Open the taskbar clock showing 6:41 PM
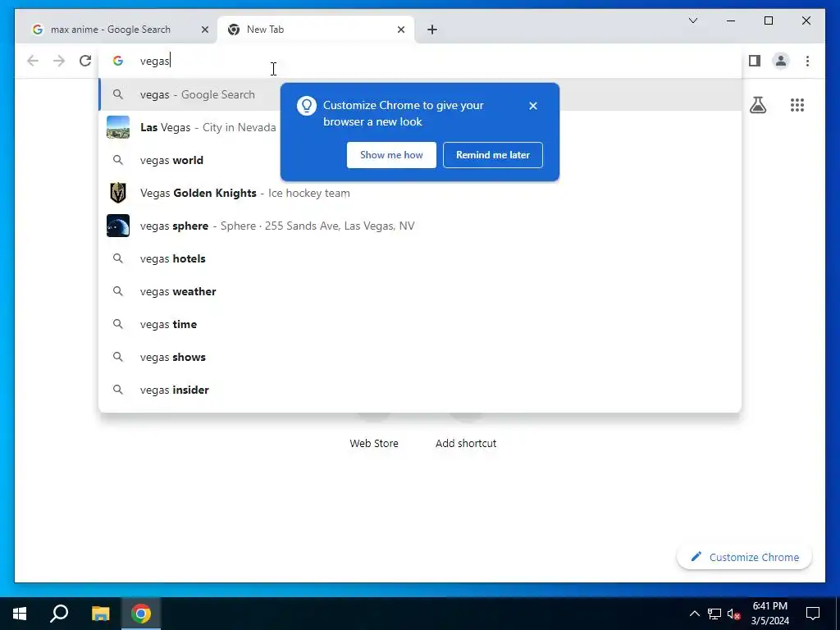 (769, 614)
